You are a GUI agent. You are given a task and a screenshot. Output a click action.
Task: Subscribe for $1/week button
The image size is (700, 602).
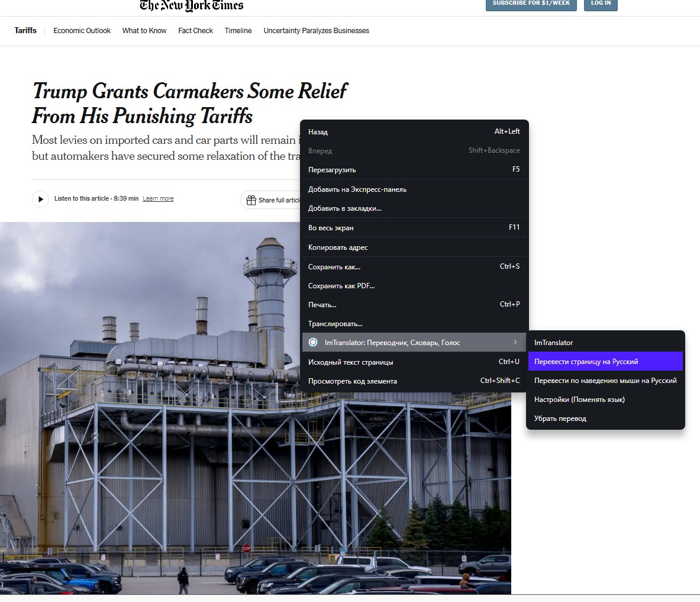(531, 4)
